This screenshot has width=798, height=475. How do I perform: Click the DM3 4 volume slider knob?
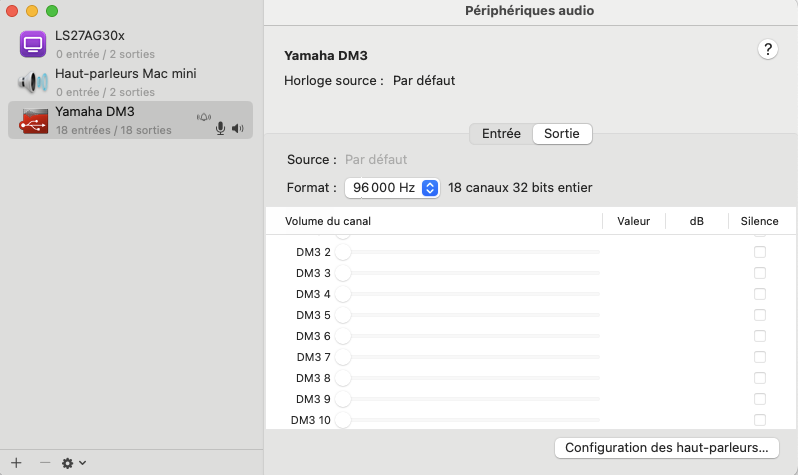[343, 294]
